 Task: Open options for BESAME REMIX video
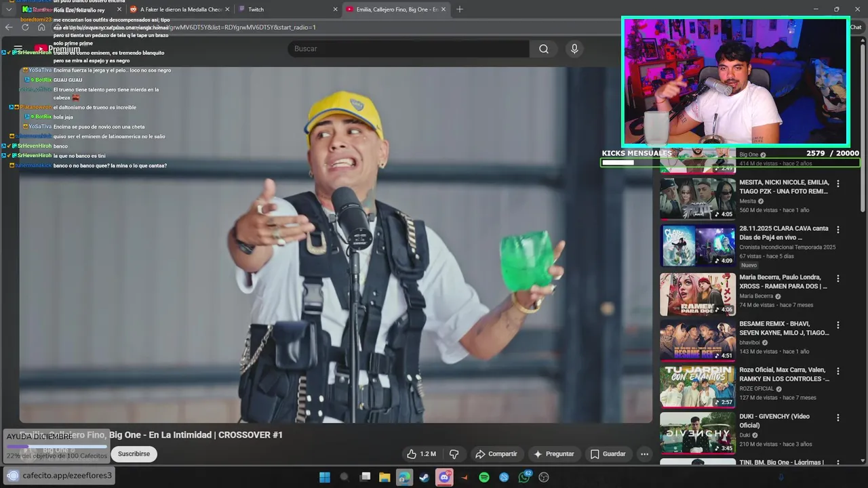(838, 325)
